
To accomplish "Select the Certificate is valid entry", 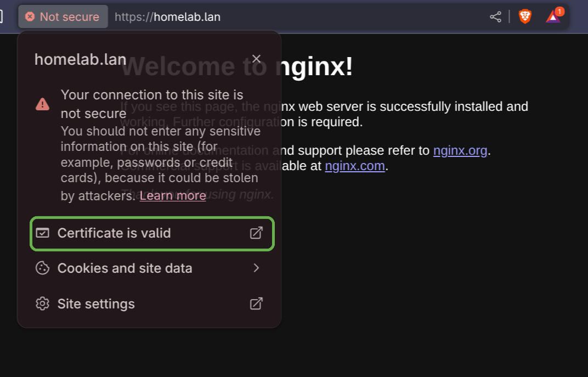I will (114, 233).
